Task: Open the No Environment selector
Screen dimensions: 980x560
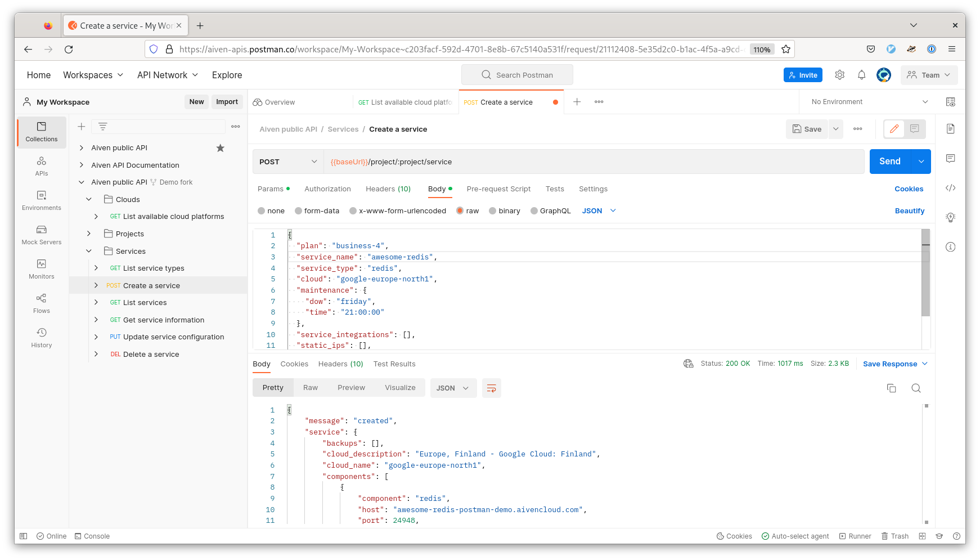Action: click(x=869, y=102)
